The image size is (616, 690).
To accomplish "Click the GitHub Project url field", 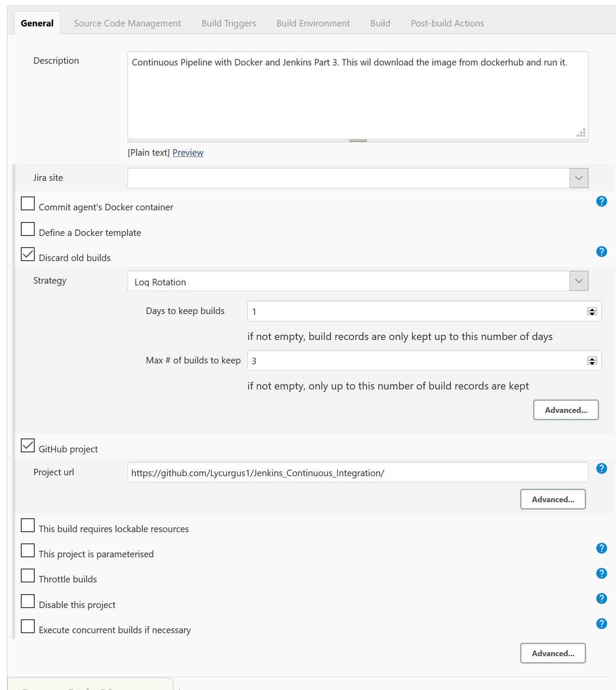I will 358,472.
